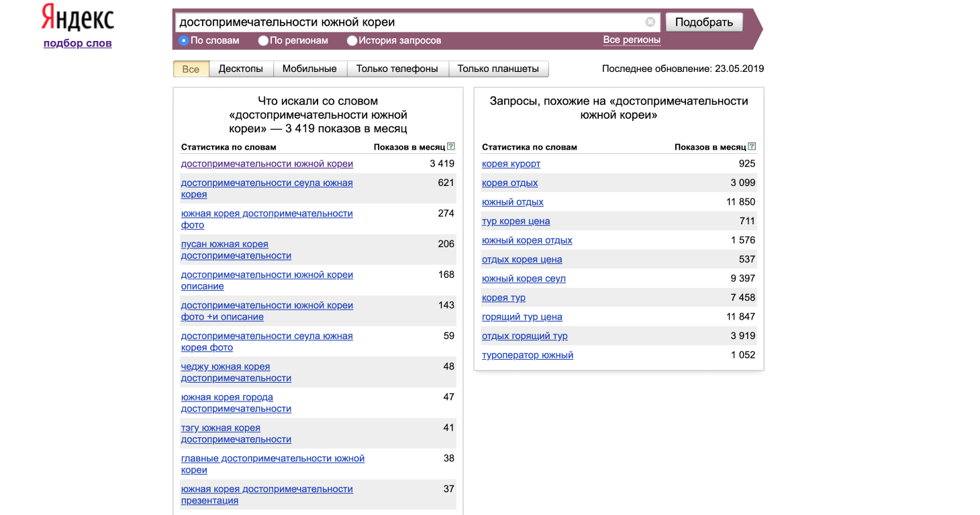Select the 'Все' devices tab
980x515 pixels.
click(x=191, y=69)
